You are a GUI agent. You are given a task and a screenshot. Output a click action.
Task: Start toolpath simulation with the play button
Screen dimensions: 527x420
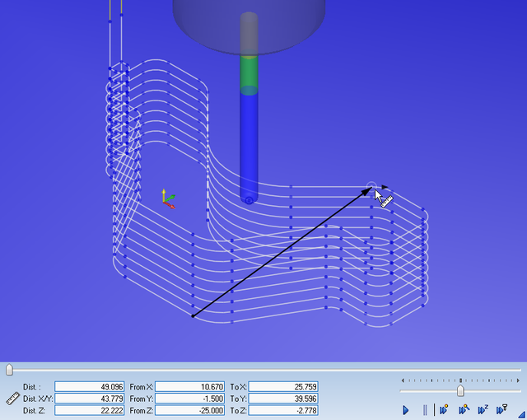point(406,410)
